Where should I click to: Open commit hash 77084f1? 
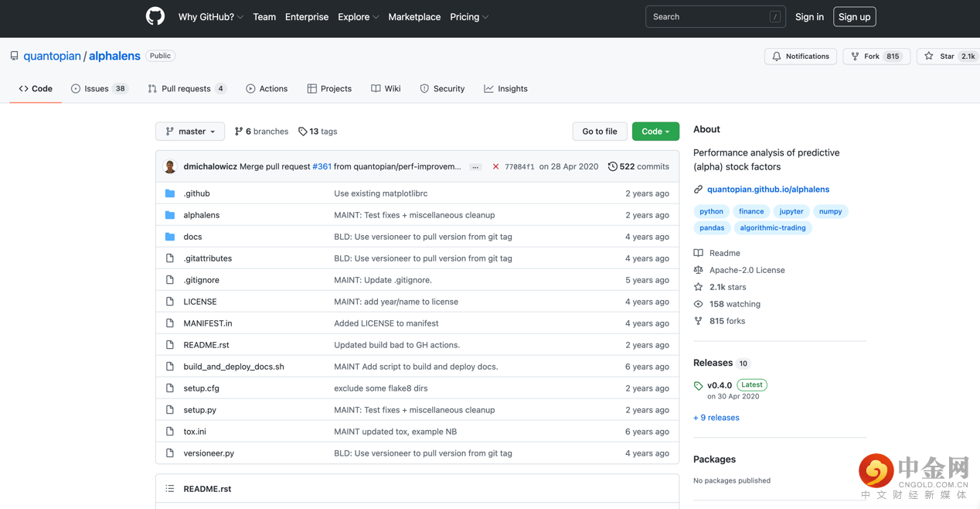pos(519,167)
